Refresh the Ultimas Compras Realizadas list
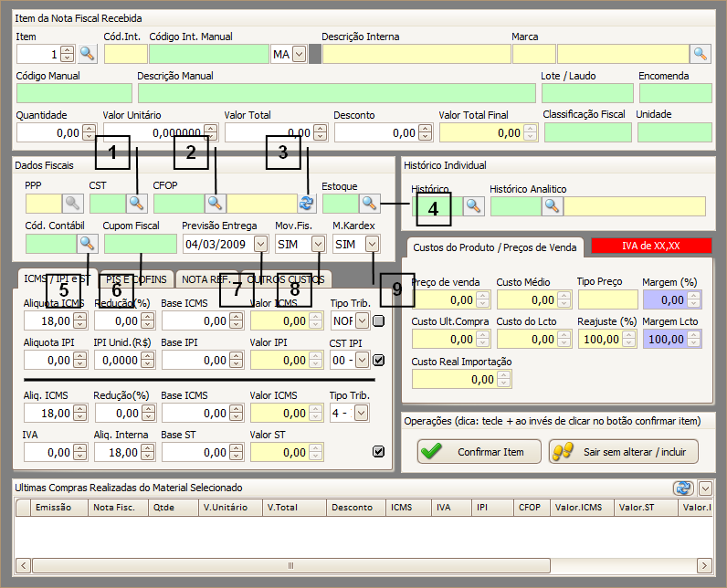Viewport: 727px width, 588px height. [683, 488]
